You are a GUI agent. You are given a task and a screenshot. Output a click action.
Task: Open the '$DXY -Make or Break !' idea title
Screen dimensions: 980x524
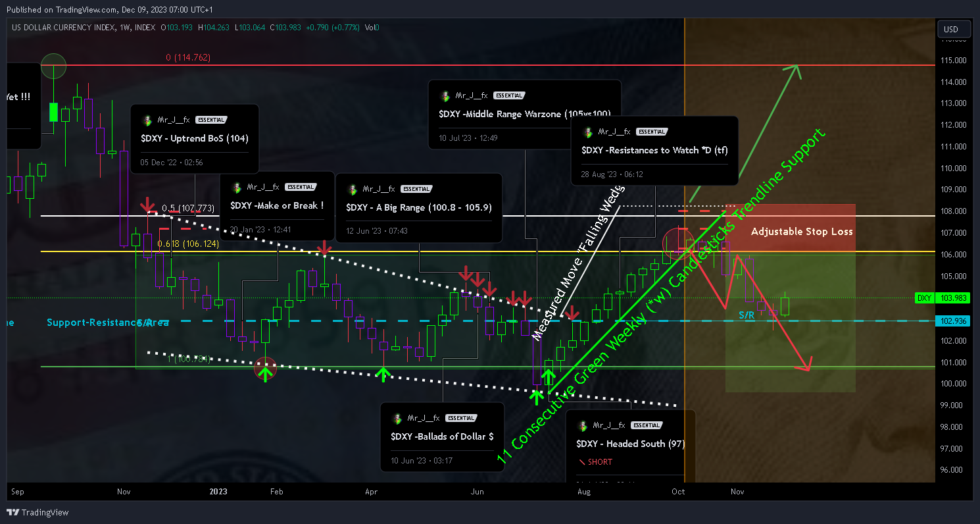(x=276, y=205)
